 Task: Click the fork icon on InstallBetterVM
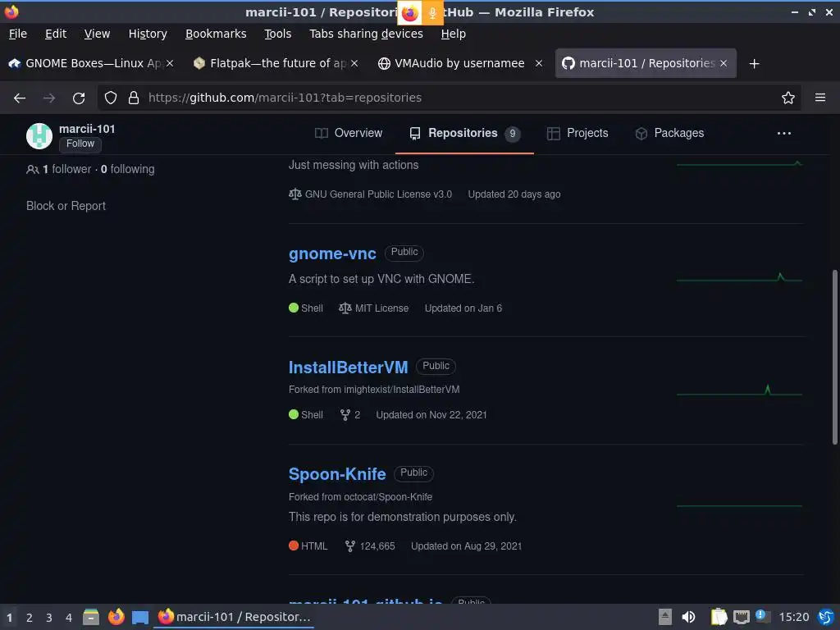pos(345,414)
